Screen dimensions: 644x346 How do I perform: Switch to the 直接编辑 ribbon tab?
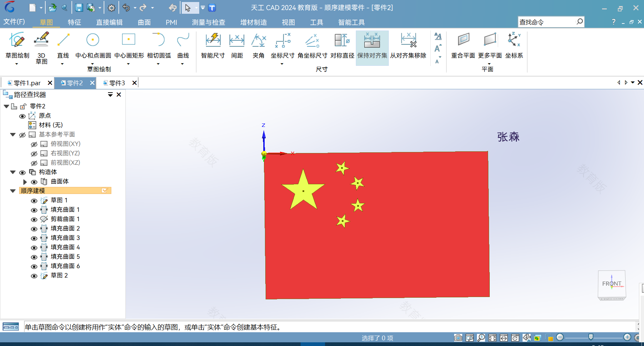tap(109, 22)
